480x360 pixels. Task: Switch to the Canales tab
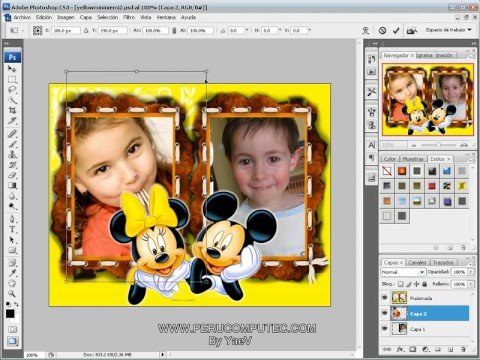[417, 263]
